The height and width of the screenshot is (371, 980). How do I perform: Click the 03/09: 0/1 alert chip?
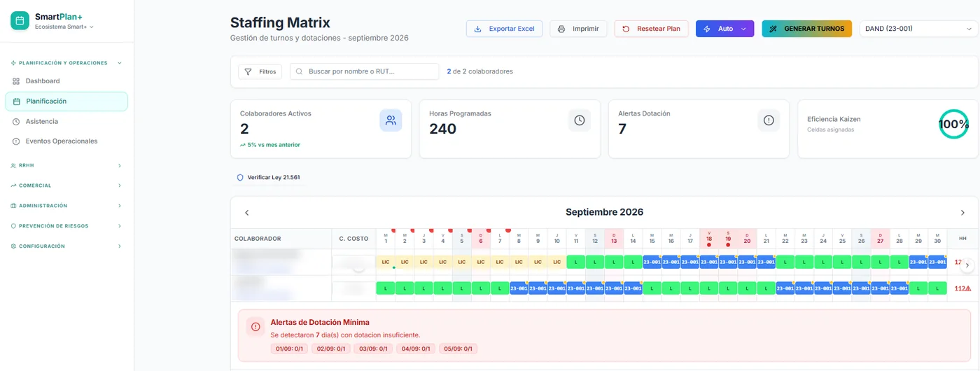point(373,349)
